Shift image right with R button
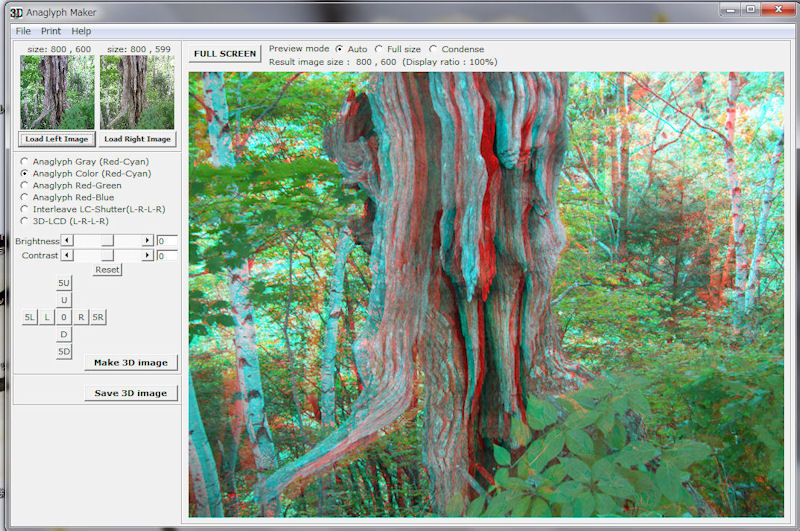800x531 pixels. coord(81,317)
